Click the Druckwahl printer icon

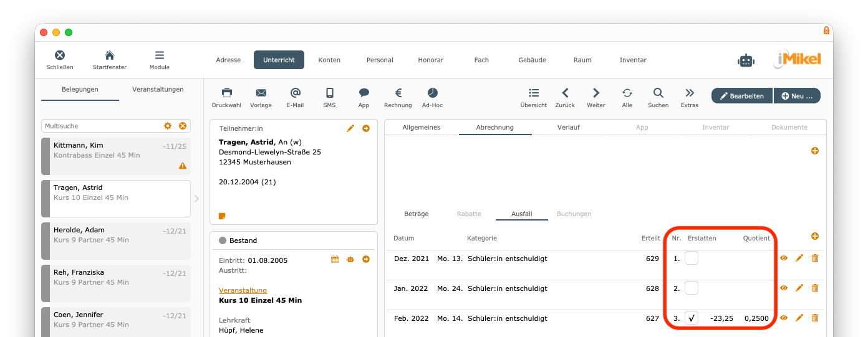click(x=226, y=93)
